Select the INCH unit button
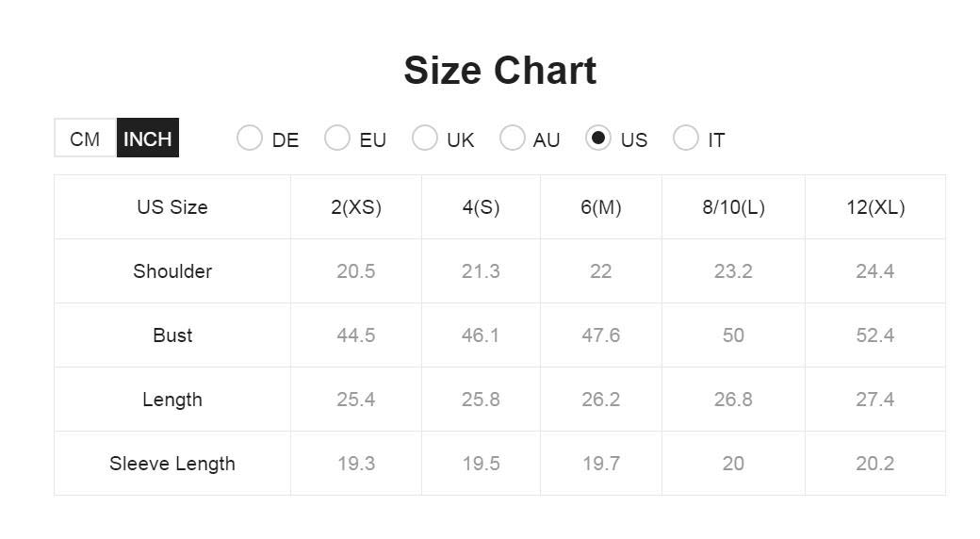Viewport: 980px width, 539px height. [x=148, y=139]
